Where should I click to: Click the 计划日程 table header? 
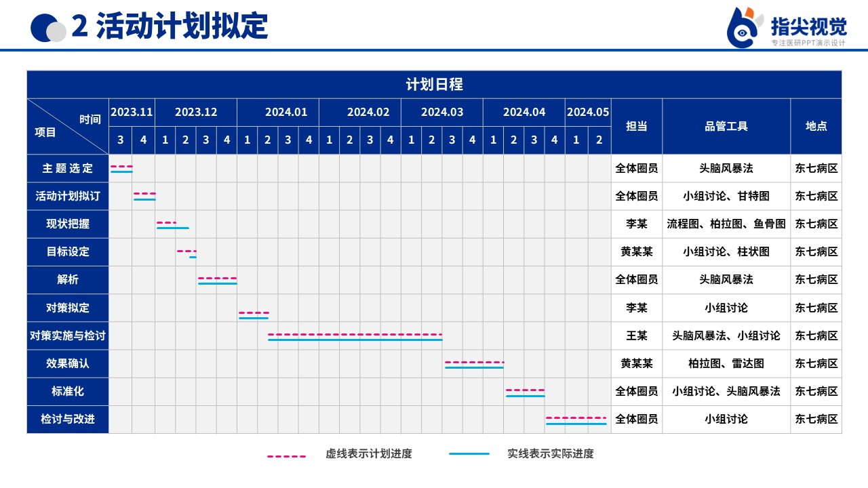(434, 85)
